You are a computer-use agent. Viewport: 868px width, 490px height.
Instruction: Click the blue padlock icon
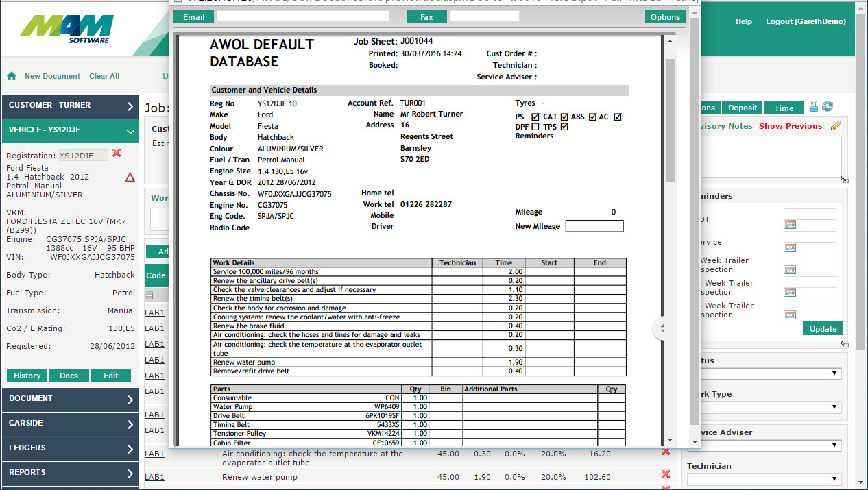(x=814, y=106)
